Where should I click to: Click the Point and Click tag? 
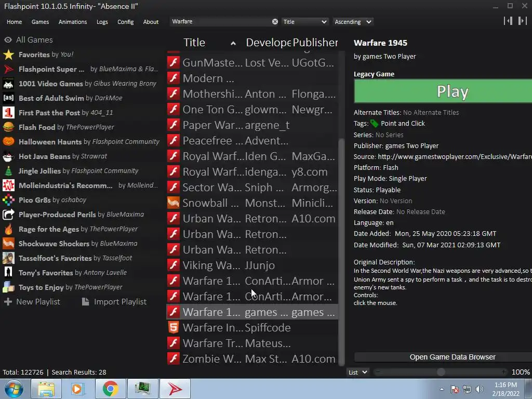pos(403,124)
